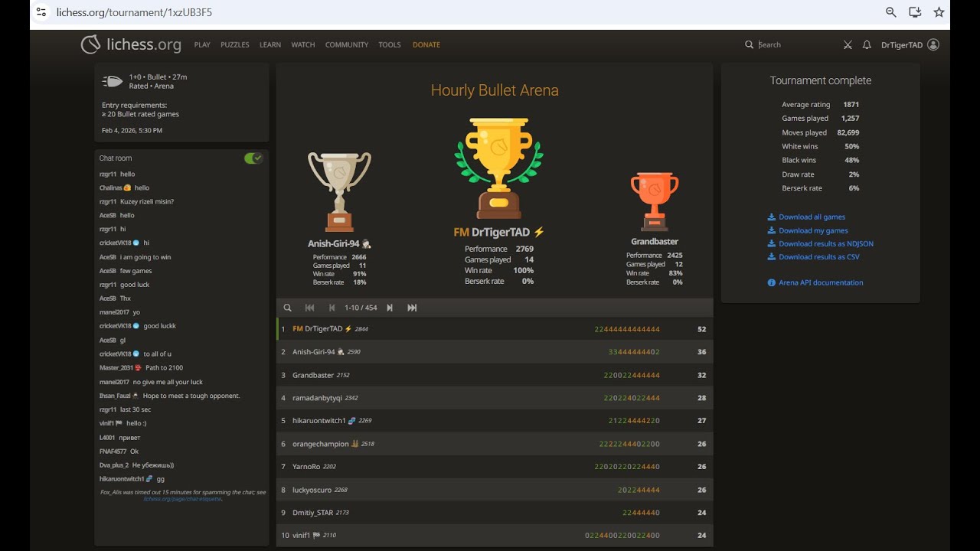Download results as NDJSON

[x=826, y=244]
